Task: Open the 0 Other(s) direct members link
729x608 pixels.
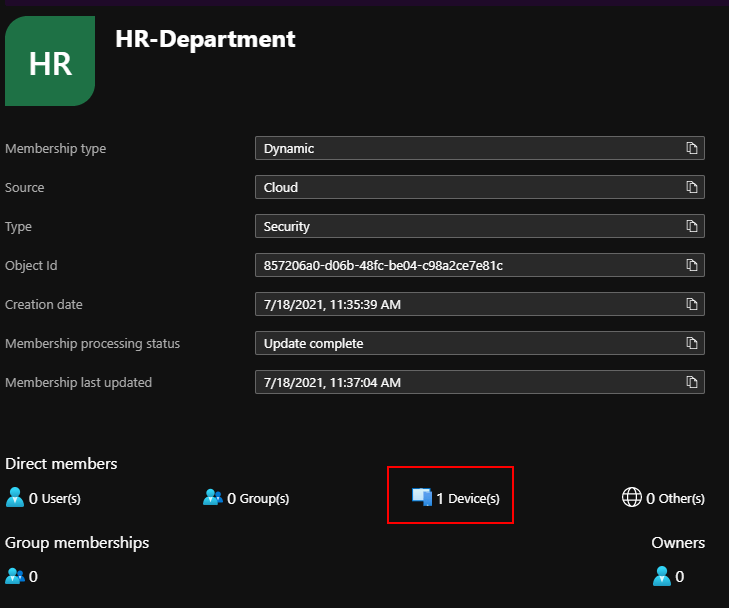Action: [663, 498]
